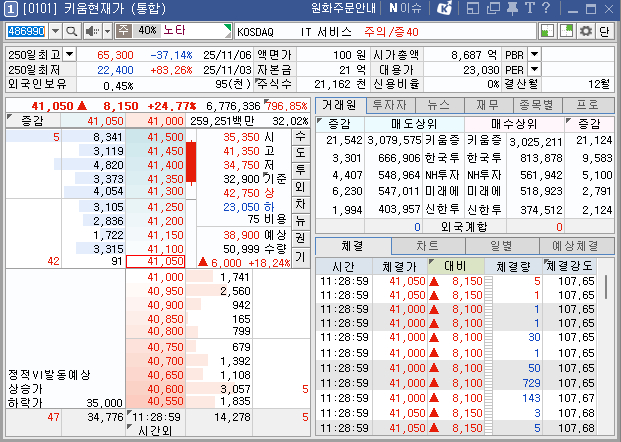621x442 pixels.
Task: Toggle the 수 side button by order book
Action: [x=299, y=136]
